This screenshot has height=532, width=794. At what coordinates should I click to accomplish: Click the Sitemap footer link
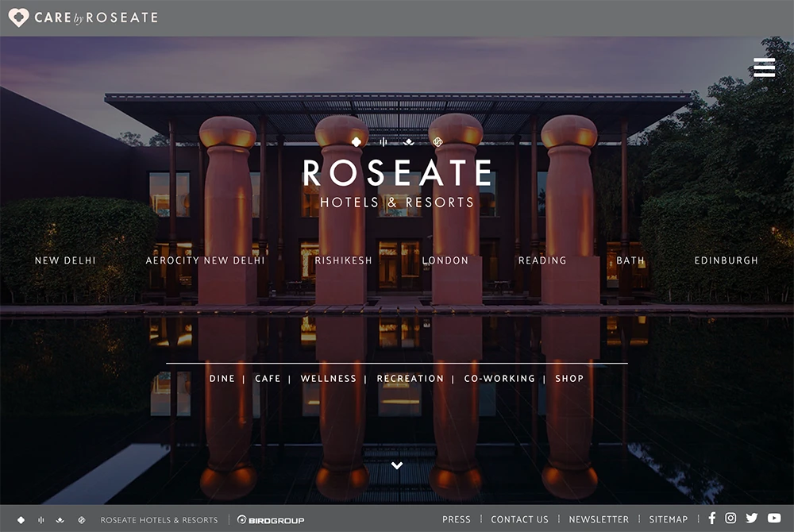click(x=669, y=519)
